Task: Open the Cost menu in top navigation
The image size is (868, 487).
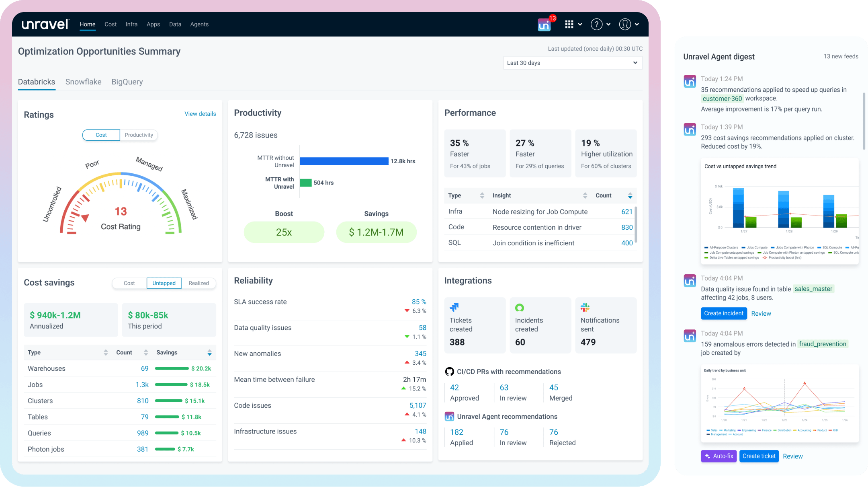Action: [111, 24]
